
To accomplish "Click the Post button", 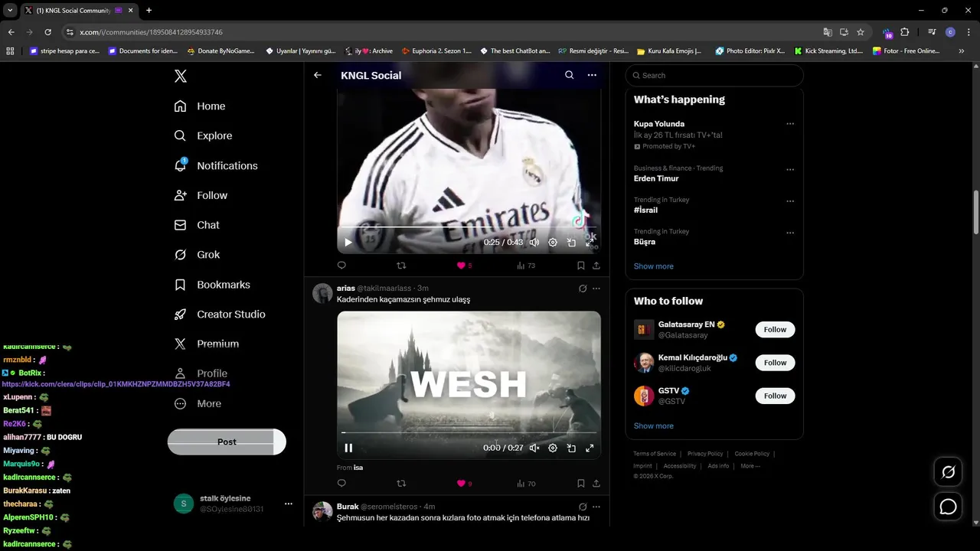I will 227,442.
